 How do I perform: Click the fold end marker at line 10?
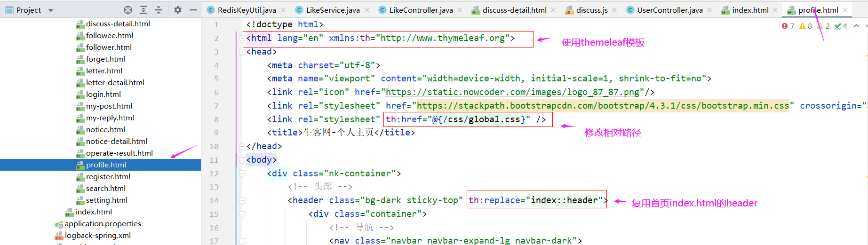tap(242, 146)
